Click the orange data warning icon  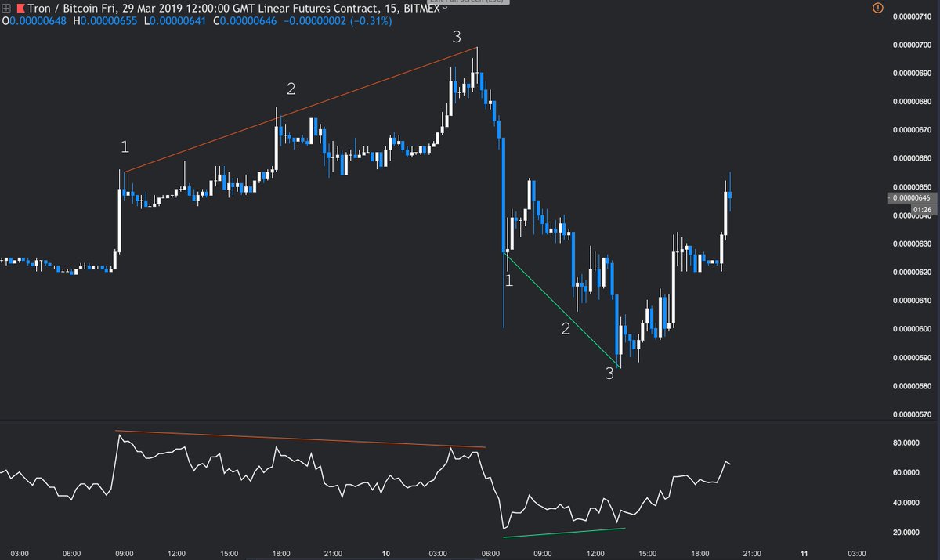click(x=877, y=9)
